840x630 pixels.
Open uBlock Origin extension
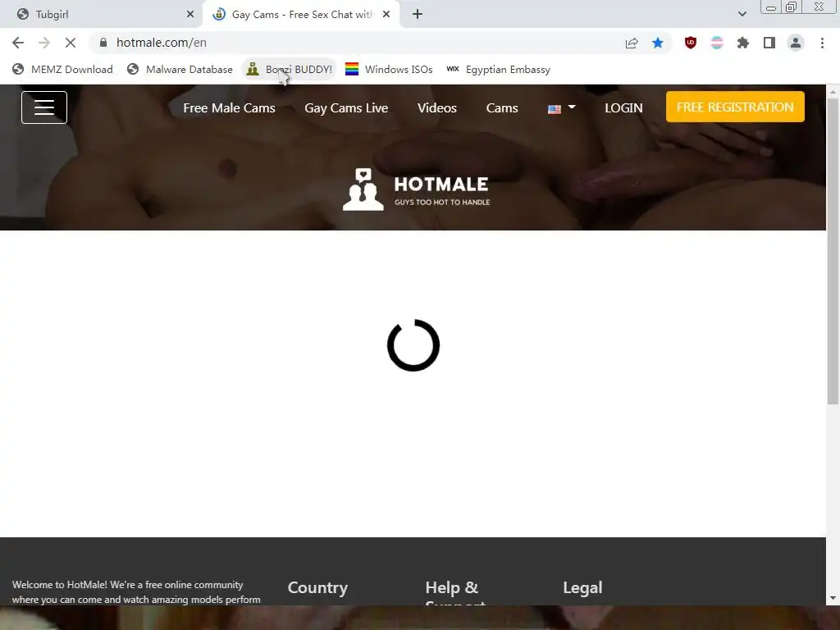point(691,43)
